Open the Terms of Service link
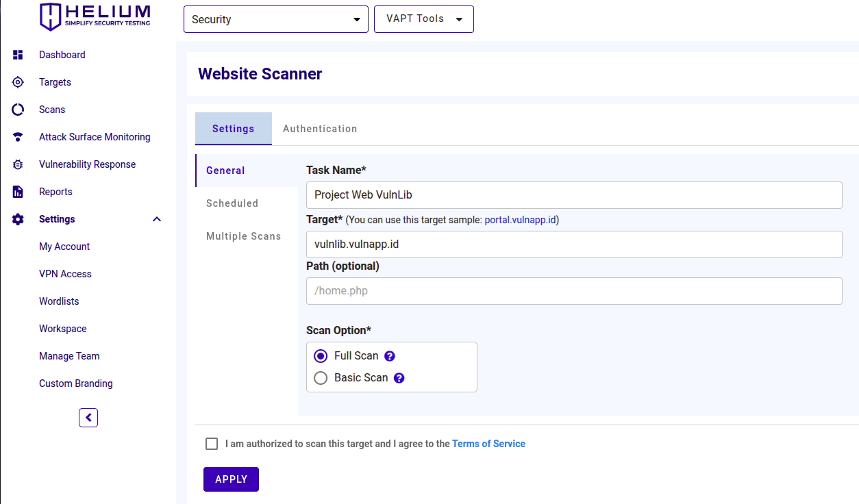Screen dimensions: 859x504 tap(488, 444)
